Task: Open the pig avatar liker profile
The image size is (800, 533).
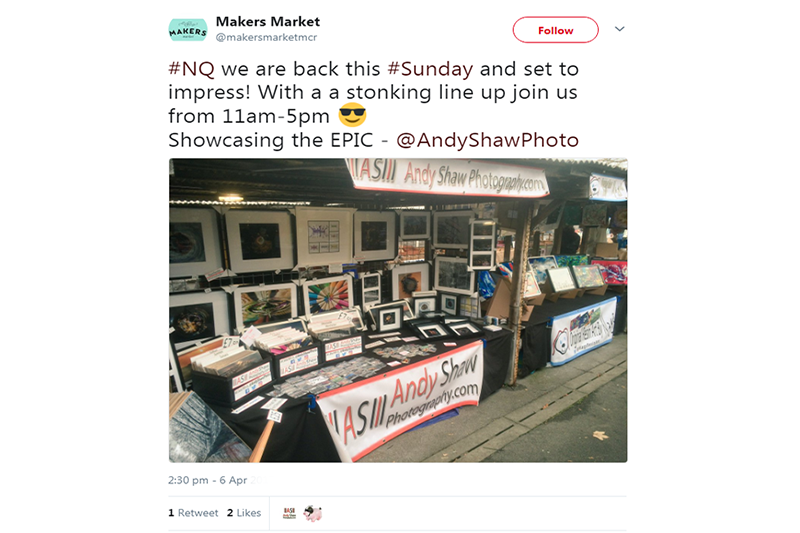Action: coord(312,513)
